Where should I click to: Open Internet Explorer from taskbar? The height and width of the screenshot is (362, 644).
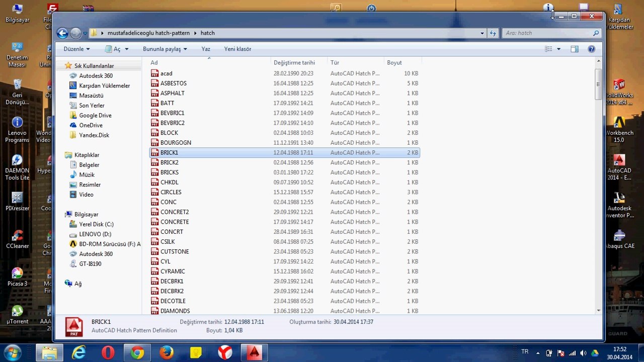coord(78,352)
